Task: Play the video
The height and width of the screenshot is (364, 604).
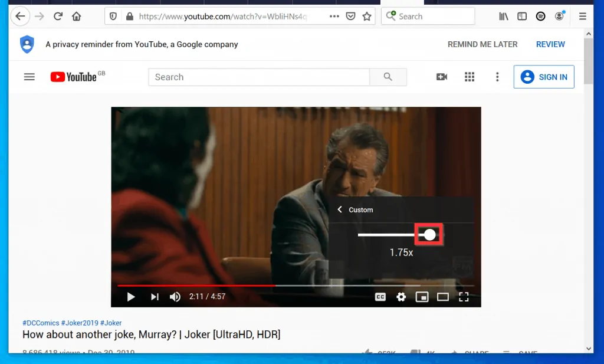Action: coord(131,297)
